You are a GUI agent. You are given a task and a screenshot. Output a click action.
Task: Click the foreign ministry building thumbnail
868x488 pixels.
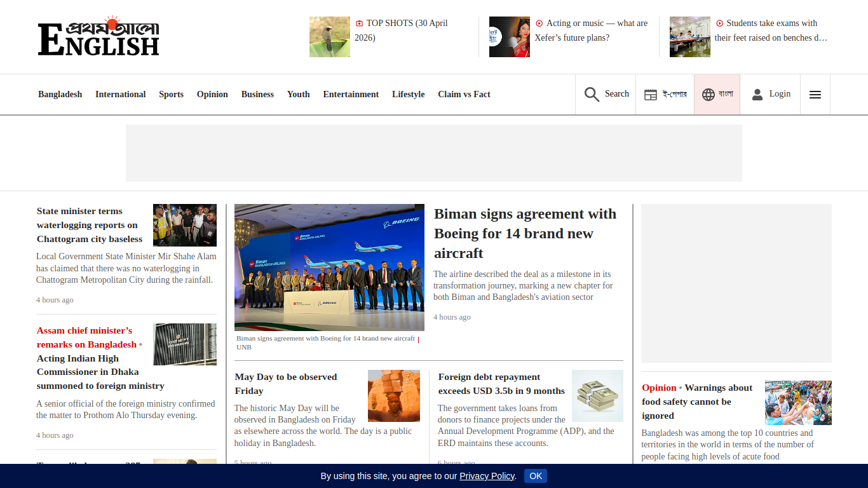coord(185,344)
